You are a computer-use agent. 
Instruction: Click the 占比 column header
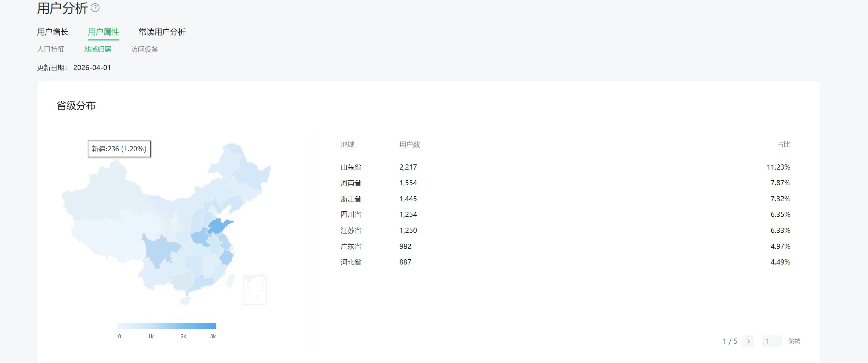click(784, 144)
